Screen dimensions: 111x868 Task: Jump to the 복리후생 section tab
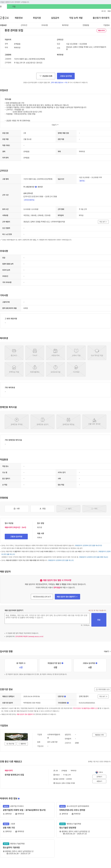point(65,25)
